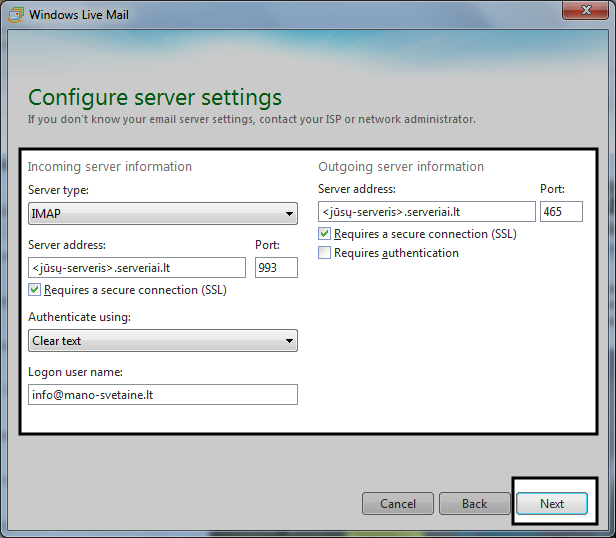Image resolution: width=616 pixels, height=538 pixels.
Task: Go back with the Back button
Action: tap(474, 504)
